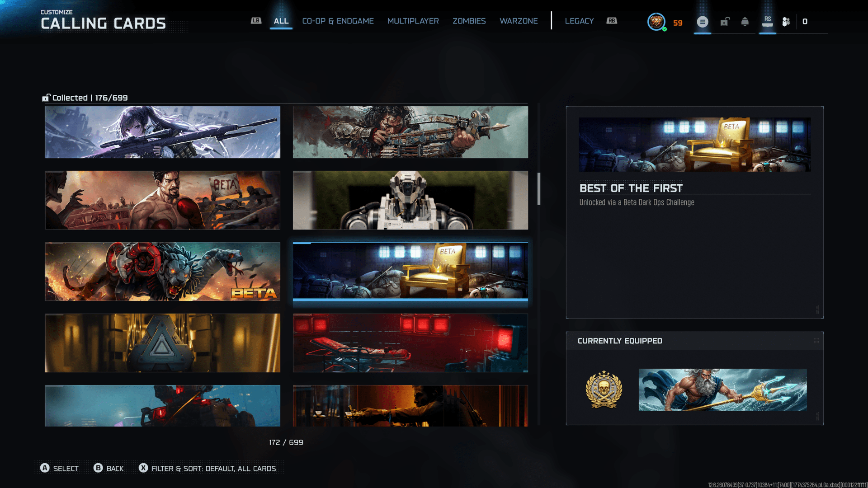Viewport: 868px width, 488px height.
Task: Click the RS icon in the header
Action: tap(767, 22)
